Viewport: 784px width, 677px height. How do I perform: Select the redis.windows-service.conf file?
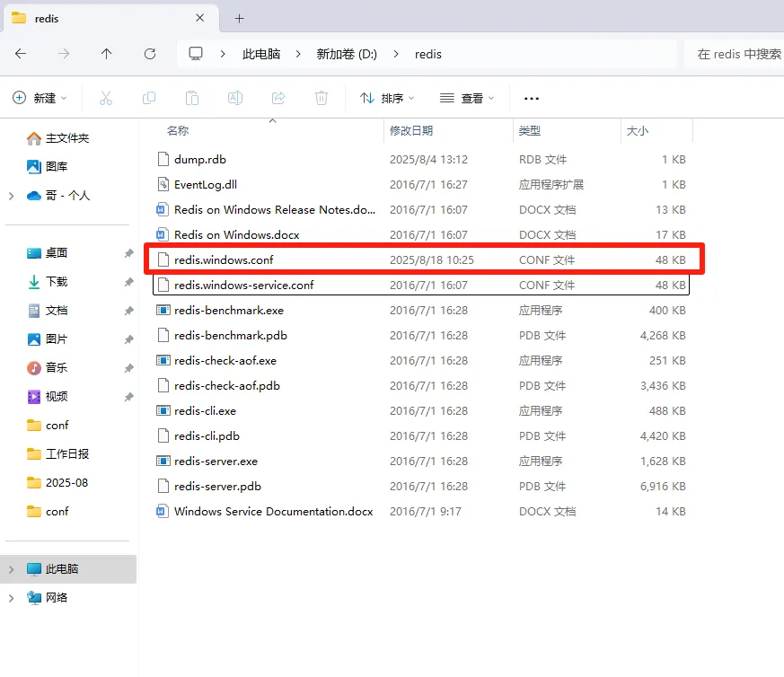point(421,285)
